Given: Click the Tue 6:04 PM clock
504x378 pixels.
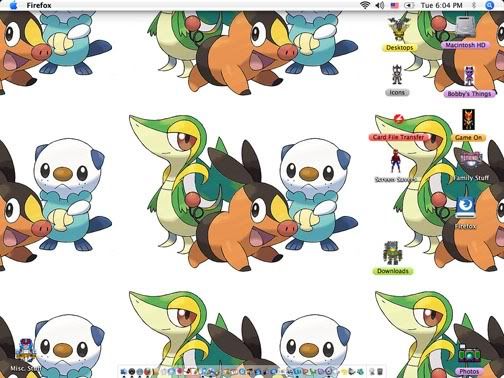Looking at the screenshot, I should click(441, 5).
